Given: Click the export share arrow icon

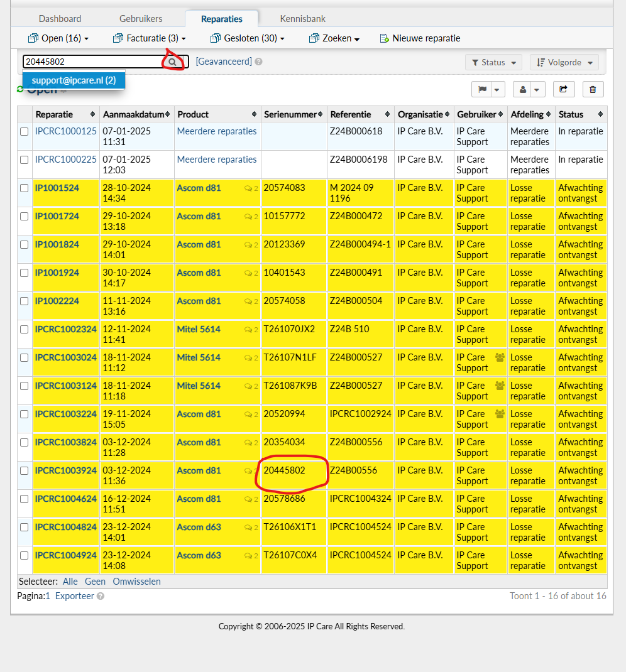Looking at the screenshot, I should pyautogui.click(x=563, y=90).
